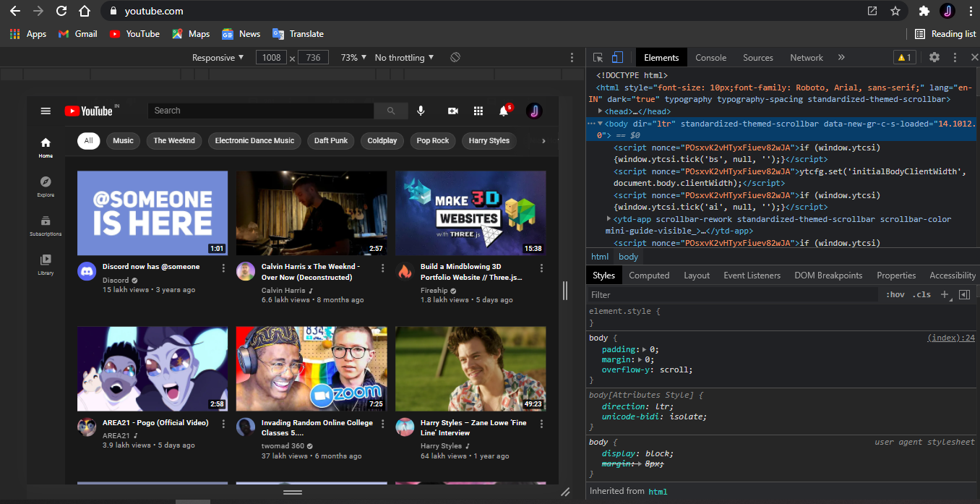Toggle the .cls class editor
This screenshot has height=504, width=980.
coord(921,294)
